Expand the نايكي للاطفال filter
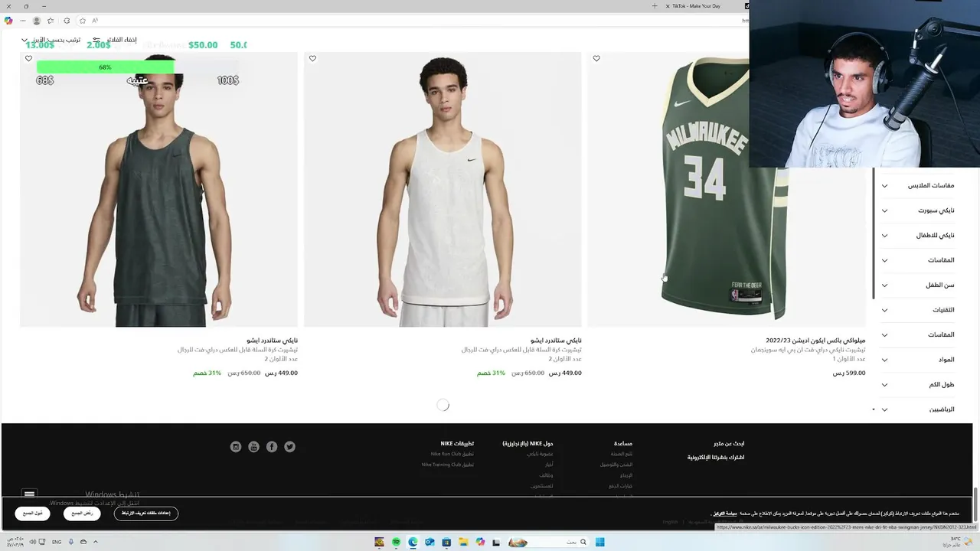The image size is (980, 551). tap(919, 236)
